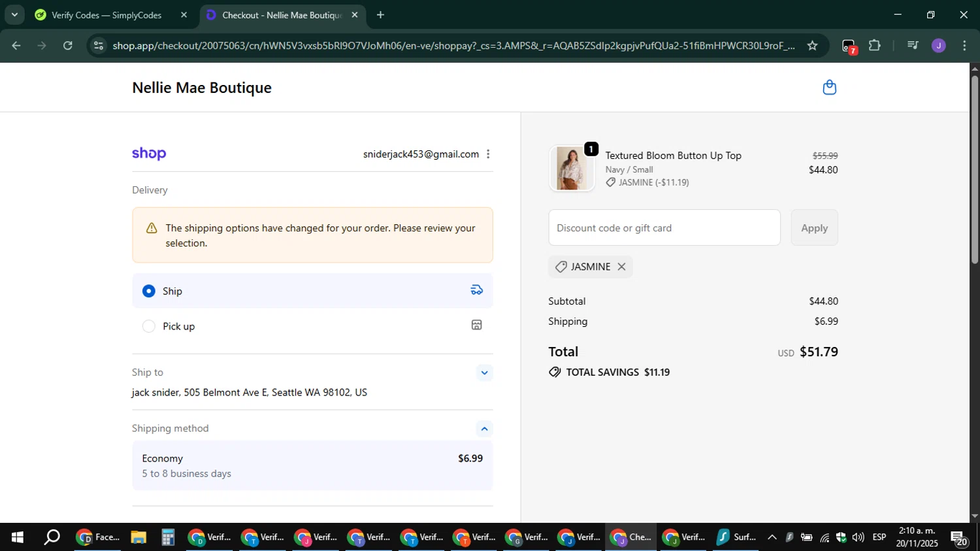The width and height of the screenshot is (980, 551).
Task: Click the delivery truck icon on Ship
Action: point(477,290)
